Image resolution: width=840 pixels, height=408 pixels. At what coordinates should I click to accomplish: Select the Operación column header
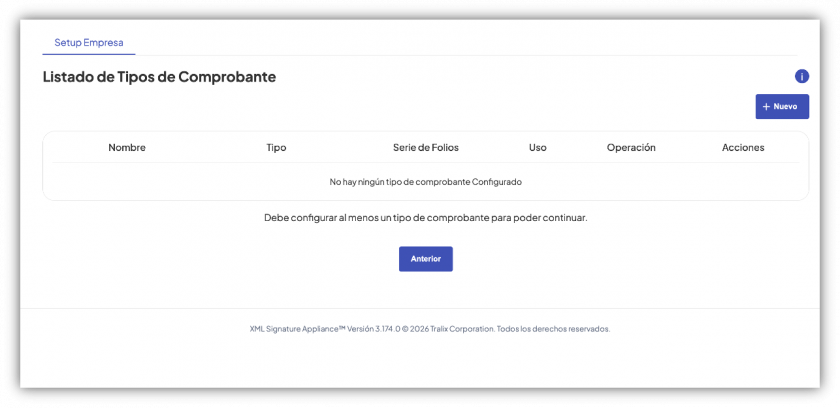click(x=631, y=148)
